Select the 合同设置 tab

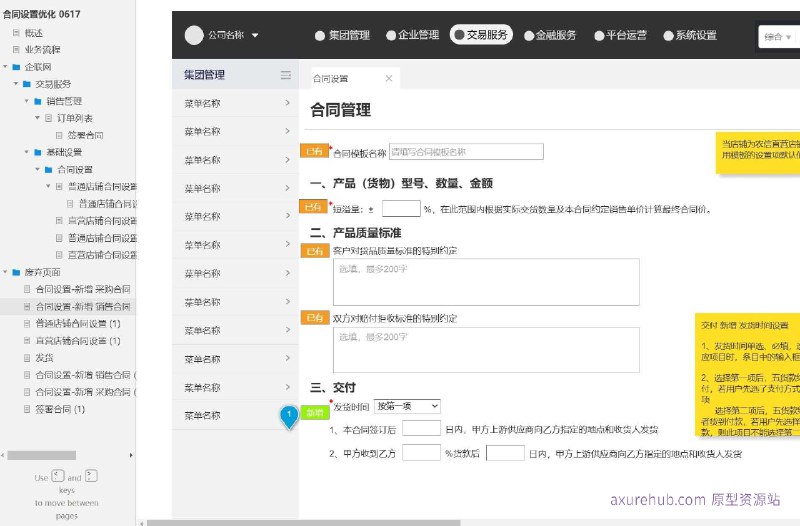(331, 79)
